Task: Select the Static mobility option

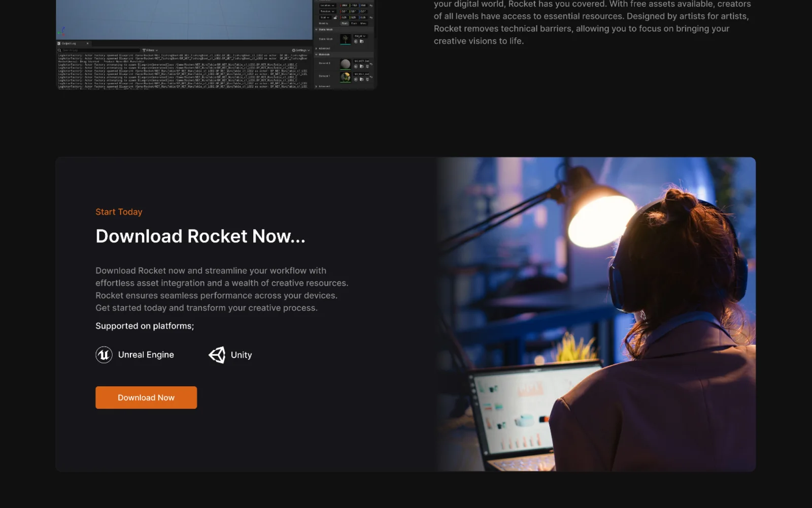Action: pos(345,23)
